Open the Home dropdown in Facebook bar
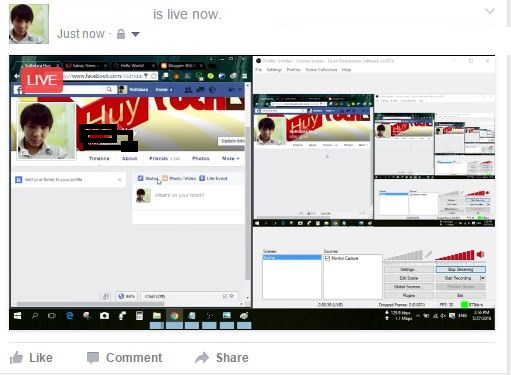This screenshot has width=511, height=375. (164, 90)
